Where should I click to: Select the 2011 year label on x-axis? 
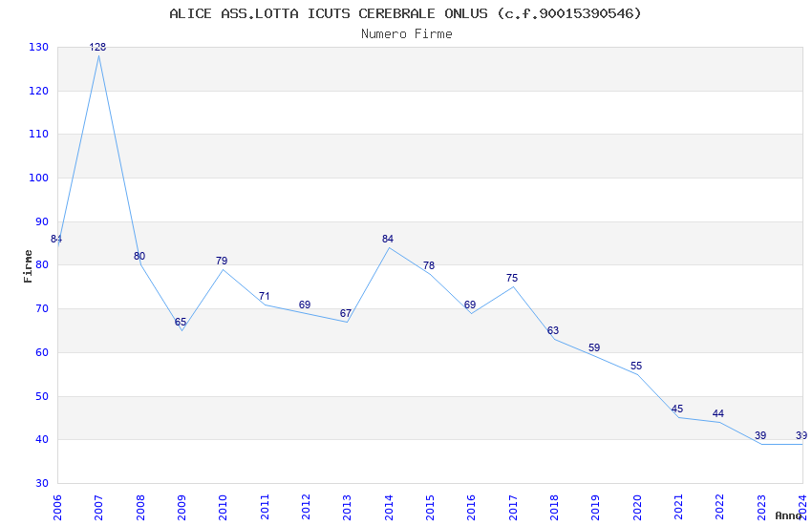(264, 507)
